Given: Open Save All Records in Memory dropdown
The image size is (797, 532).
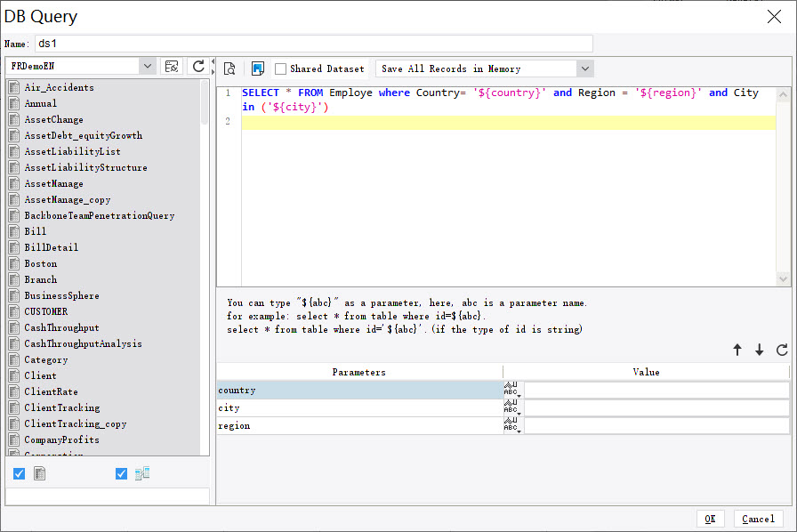Looking at the screenshot, I should click(584, 69).
